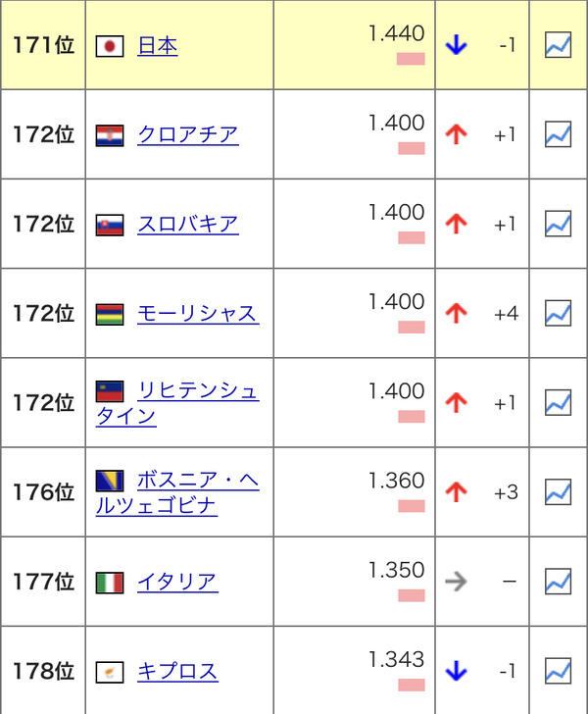
Task: Open the モーリシャス link
Action: pyautogui.click(x=197, y=313)
